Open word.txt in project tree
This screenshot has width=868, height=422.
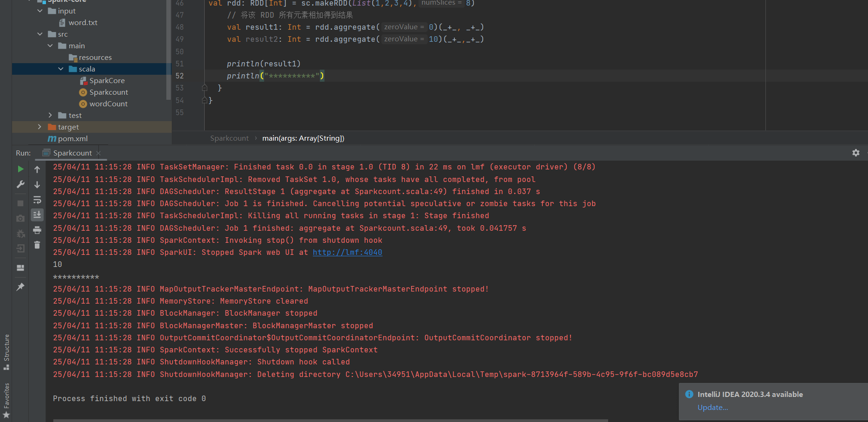83,22
